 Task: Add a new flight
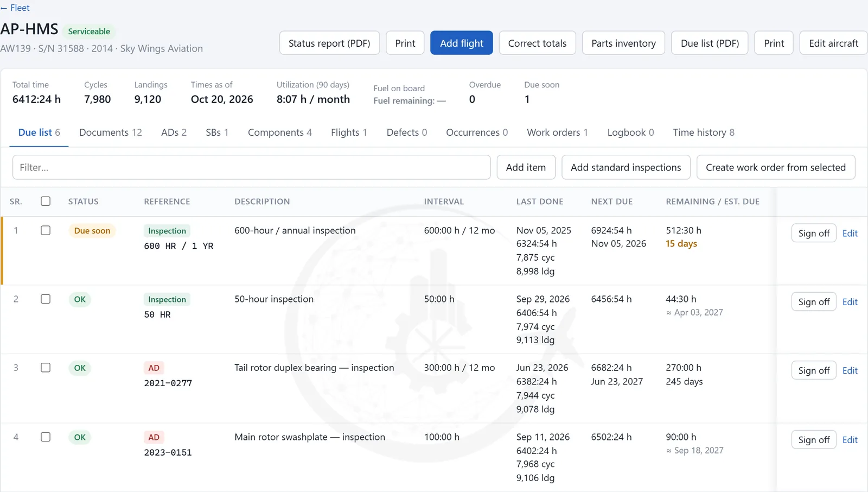click(462, 43)
